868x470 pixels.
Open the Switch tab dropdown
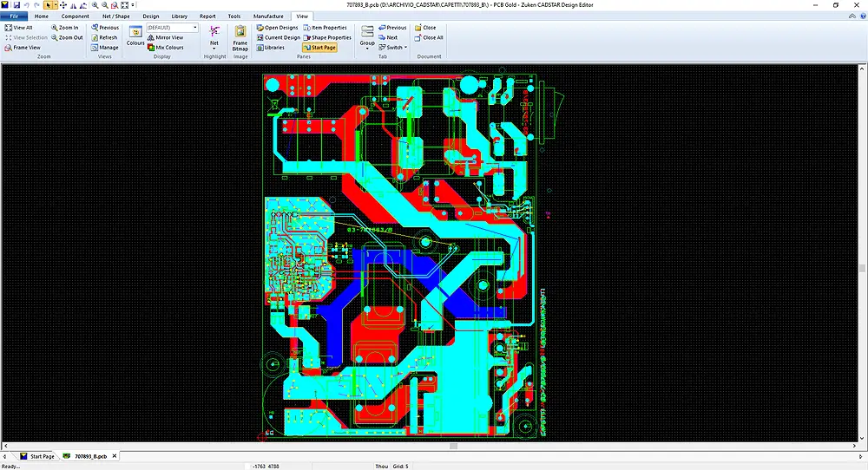click(x=393, y=48)
